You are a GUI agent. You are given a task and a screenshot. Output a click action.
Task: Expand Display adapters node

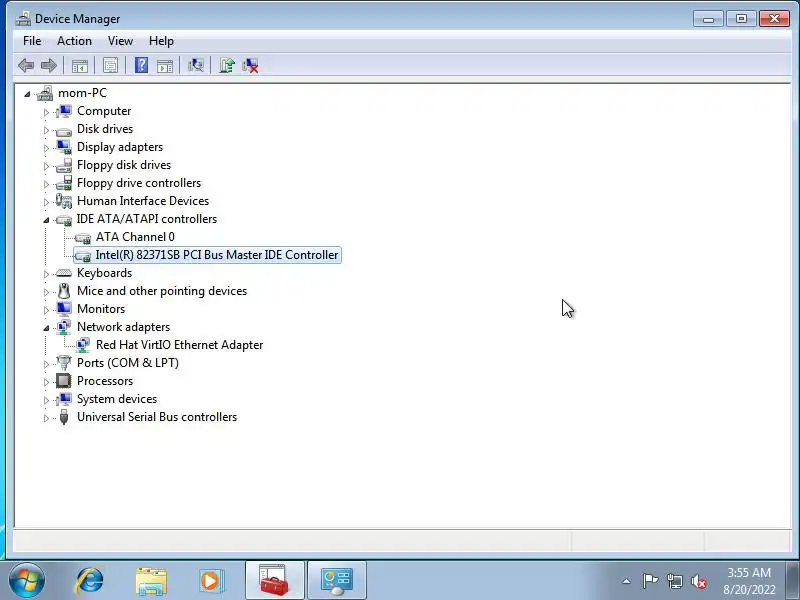[x=46, y=148]
